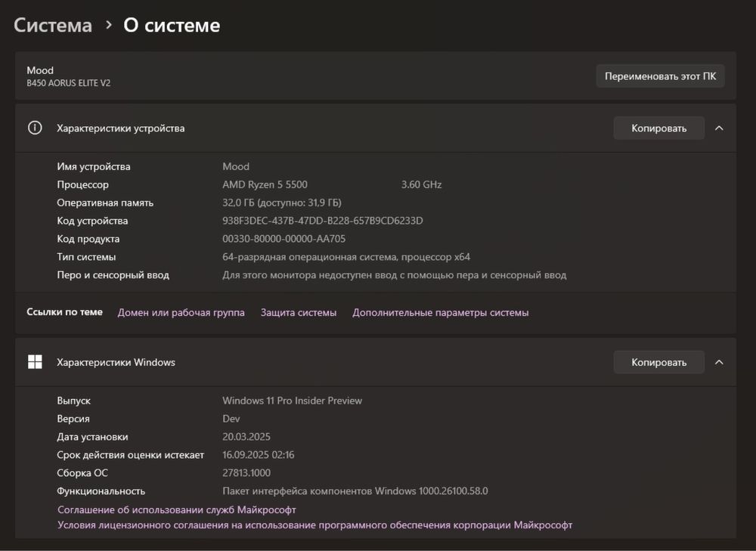Collapse the Характеристики устройства section chevron
This screenshot has width=756, height=551.
coord(719,128)
